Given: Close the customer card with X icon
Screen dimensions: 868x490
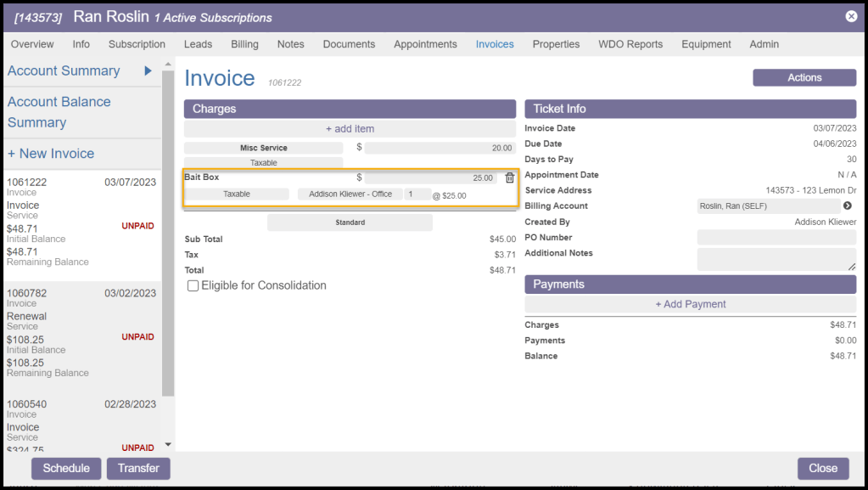Looking at the screenshot, I should [851, 16].
